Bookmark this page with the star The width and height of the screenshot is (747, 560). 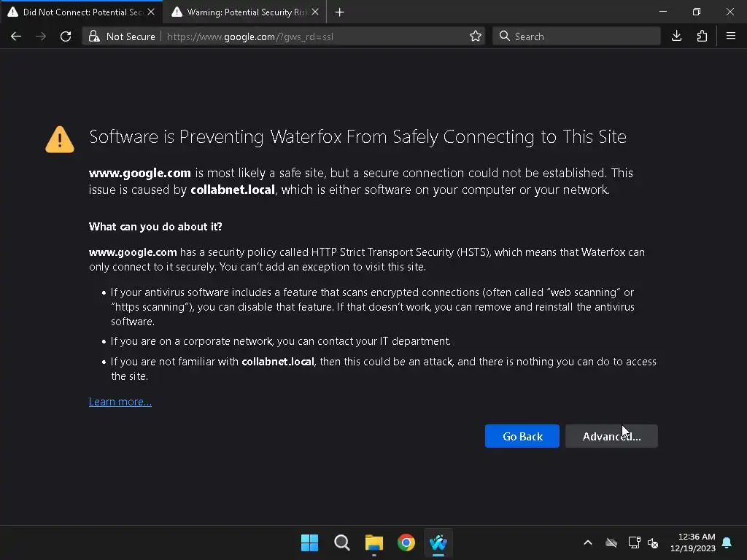coord(475,36)
